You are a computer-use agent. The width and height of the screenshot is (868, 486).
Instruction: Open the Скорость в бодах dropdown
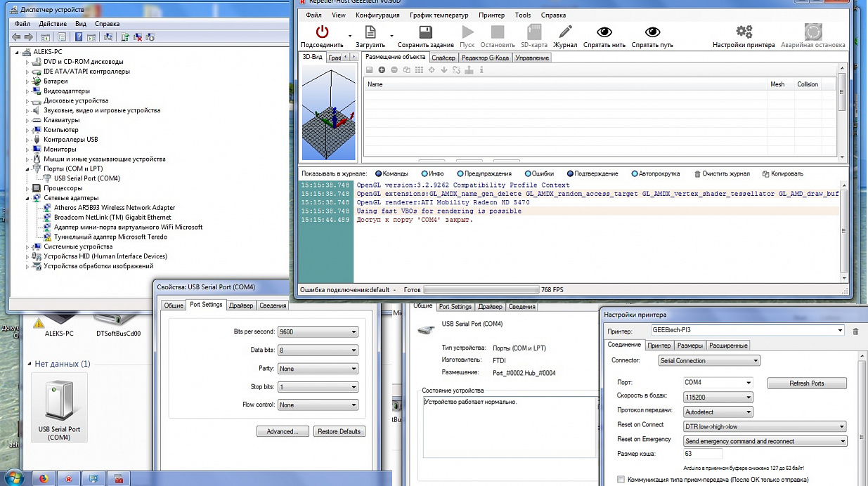coord(718,398)
